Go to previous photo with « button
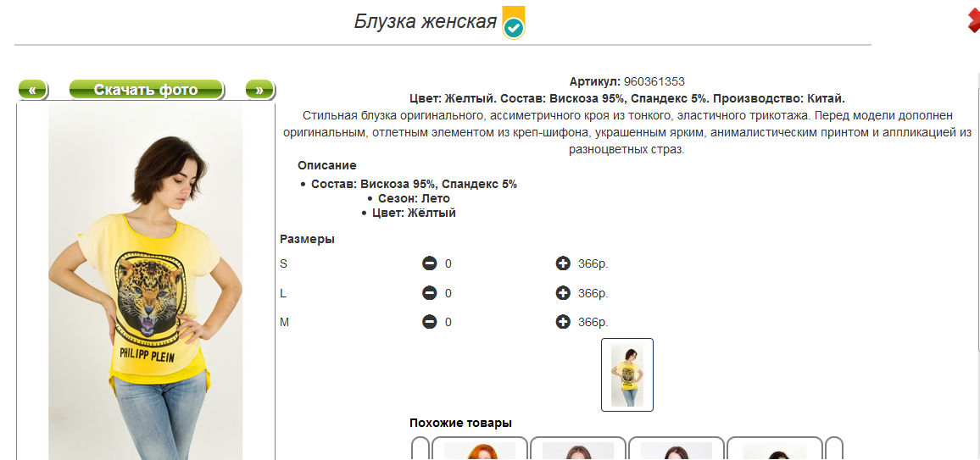980x460 pixels. pyautogui.click(x=32, y=90)
